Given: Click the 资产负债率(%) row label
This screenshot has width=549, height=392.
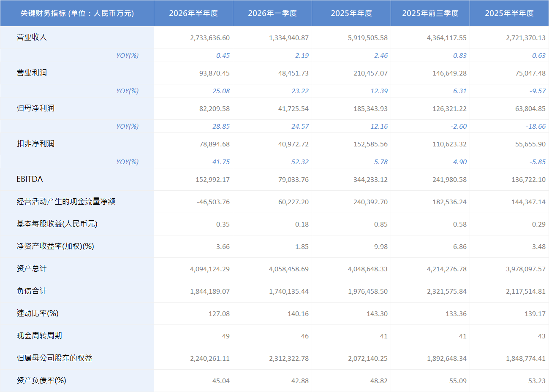Looking at the screenshot, I should [41, 381].
